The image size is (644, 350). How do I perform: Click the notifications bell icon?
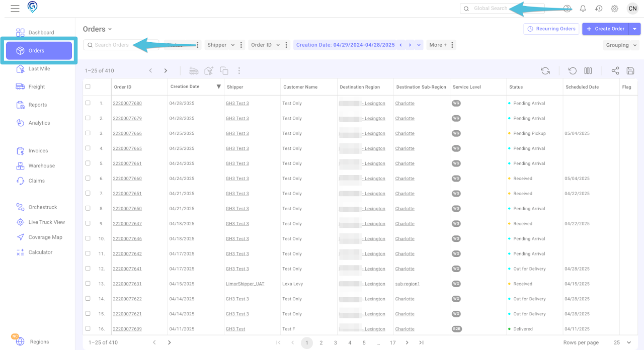(583, 9)
